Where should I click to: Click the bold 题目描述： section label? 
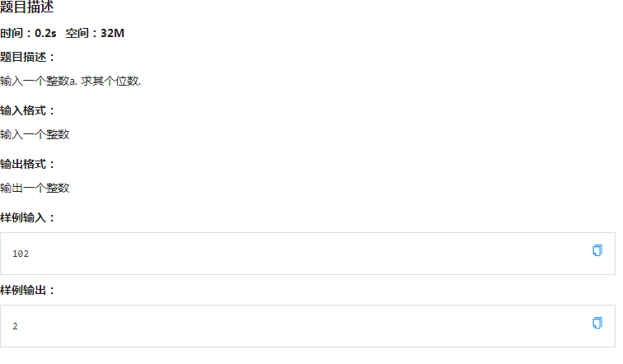coord(27,57)
